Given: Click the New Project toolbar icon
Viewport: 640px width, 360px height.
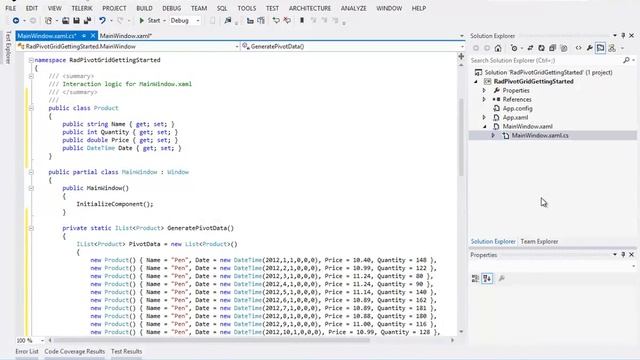Looking at the screenshot, I should pyautogui.click(x=48, y=20).
